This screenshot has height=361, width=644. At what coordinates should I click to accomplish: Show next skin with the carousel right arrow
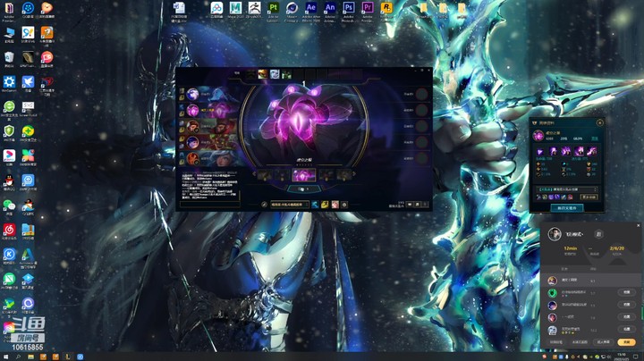tap(354, 174)
